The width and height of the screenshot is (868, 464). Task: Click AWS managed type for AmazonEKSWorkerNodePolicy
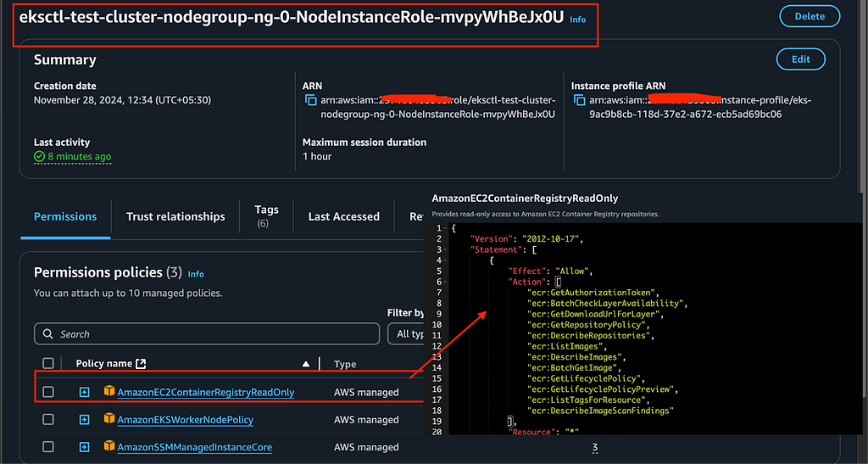366,420
